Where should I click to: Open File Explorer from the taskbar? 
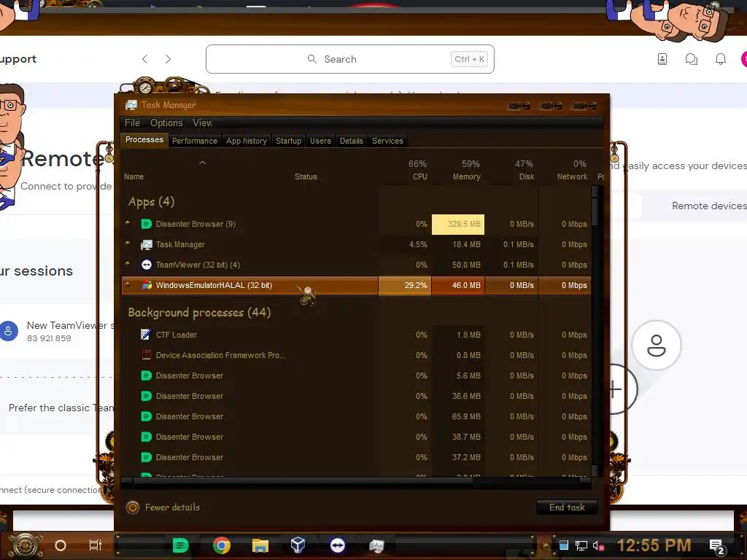click(x=260, y=545)
